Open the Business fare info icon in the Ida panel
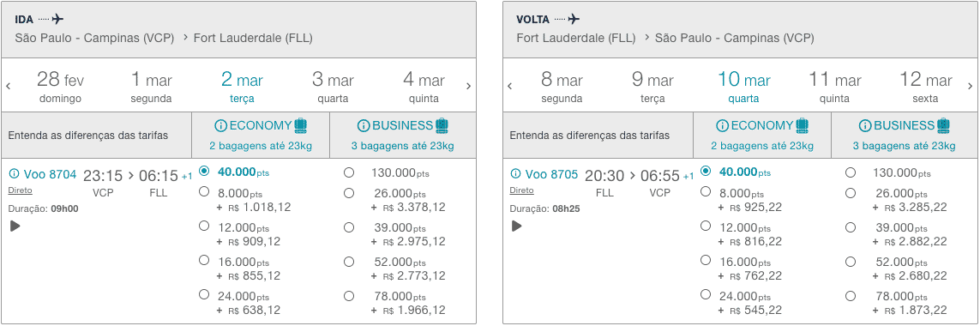The image size is (980, 326). [364, 126]
